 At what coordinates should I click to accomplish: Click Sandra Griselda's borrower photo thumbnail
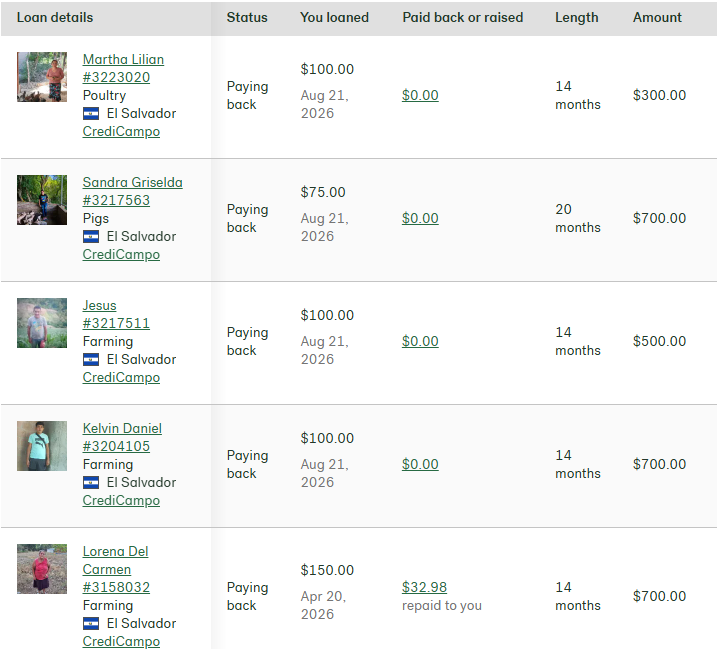pos(42,200)
